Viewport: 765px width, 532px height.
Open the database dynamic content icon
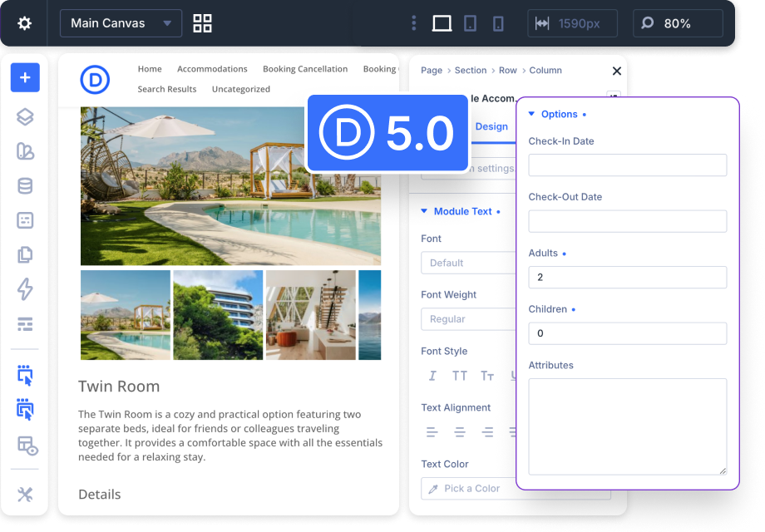(25, 186)
